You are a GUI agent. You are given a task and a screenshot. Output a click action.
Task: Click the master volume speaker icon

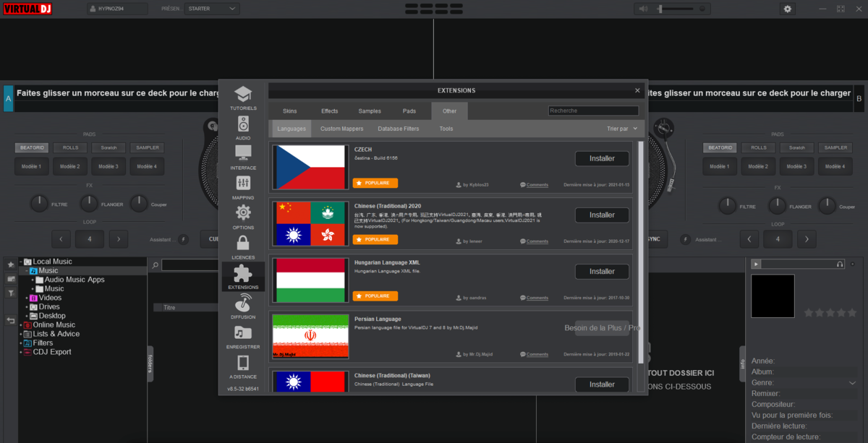644,9
